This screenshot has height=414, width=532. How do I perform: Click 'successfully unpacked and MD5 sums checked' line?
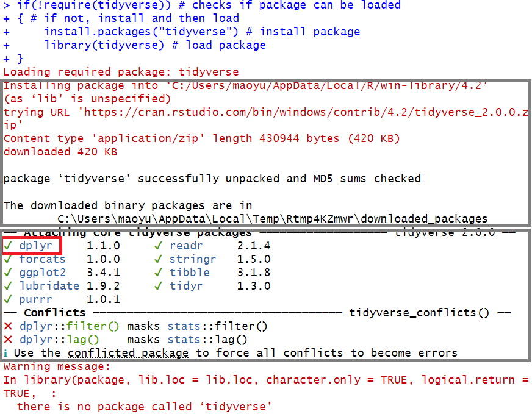(212, 179)
